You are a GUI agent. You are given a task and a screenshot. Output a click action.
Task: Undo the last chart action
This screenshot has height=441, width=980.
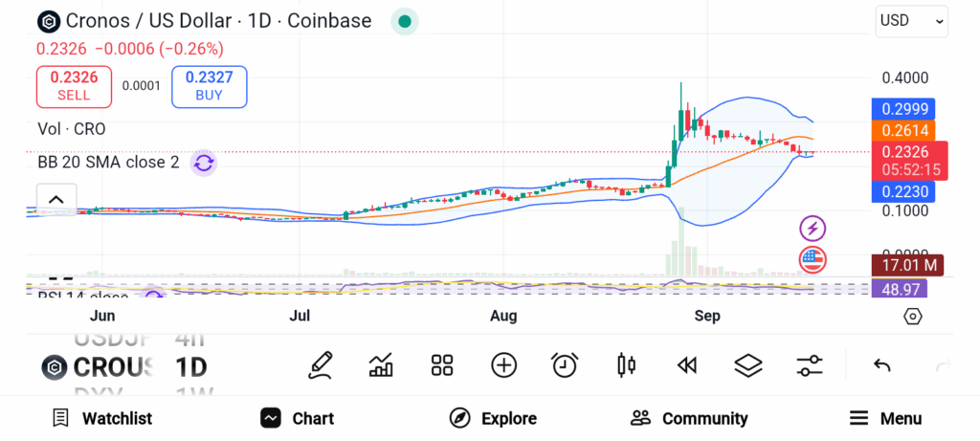pos(882,365)
